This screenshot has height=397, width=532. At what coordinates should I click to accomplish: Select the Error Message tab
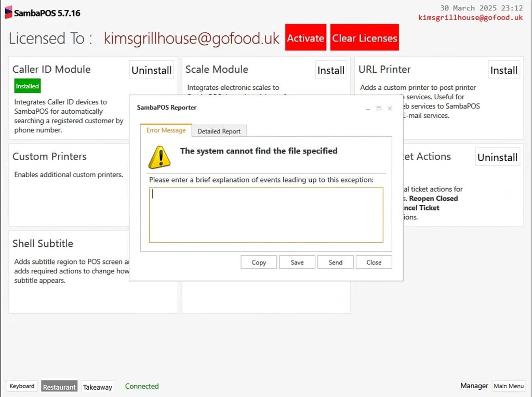pos(165,130)
